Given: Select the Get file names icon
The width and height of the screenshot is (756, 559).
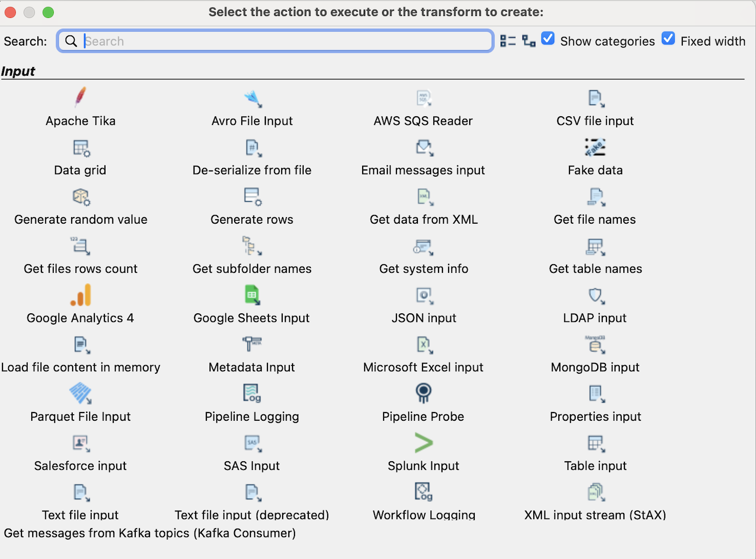Looking at the screenshot, I should coord(596,197).
